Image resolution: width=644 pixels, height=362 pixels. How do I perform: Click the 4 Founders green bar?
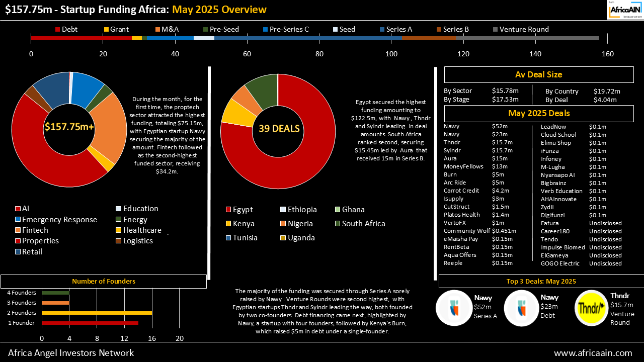coord(55,293)
